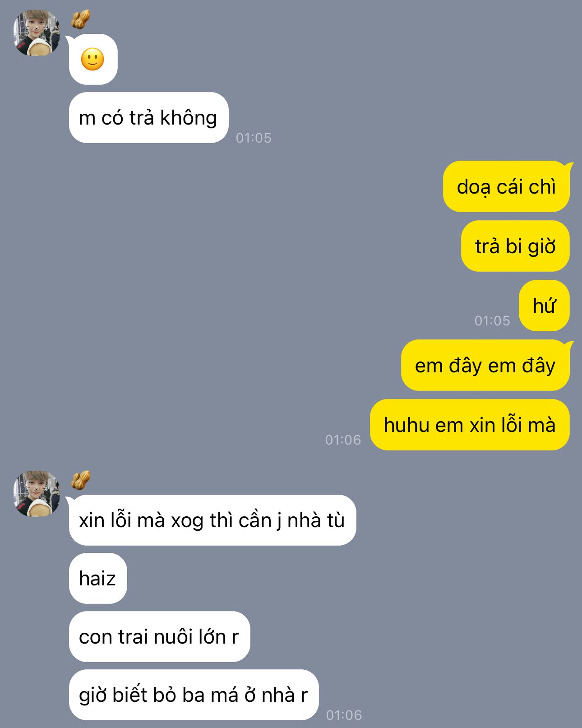Tap the 'm có trả không' message
This screenshot has width=582, height=728.
(148, 118)
